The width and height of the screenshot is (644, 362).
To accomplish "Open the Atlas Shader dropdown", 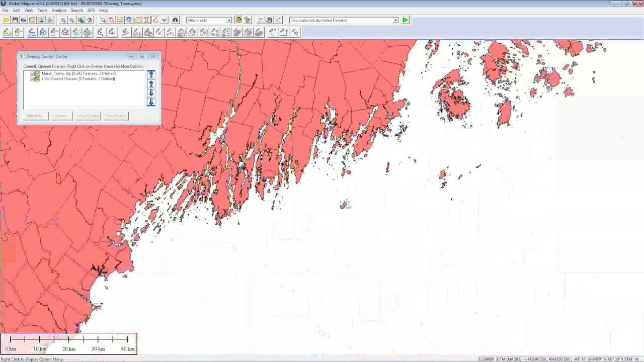I will (x=229, y=20).
